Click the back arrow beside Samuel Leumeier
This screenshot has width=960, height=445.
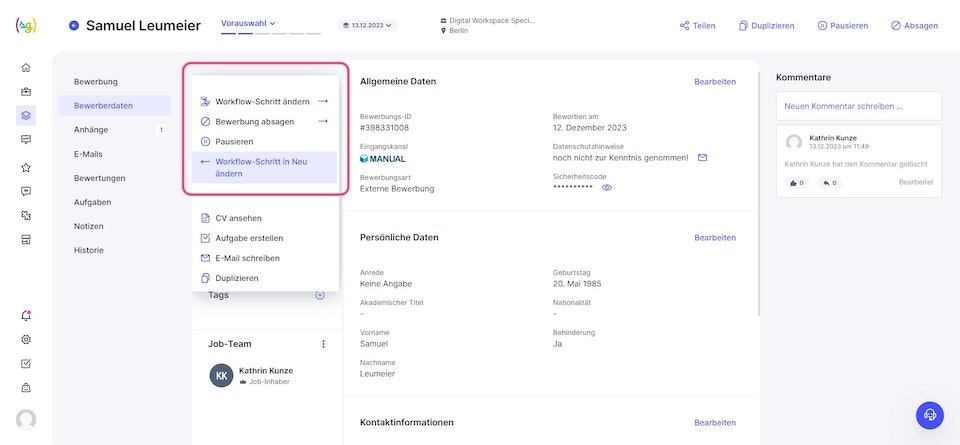pos(73,25)
